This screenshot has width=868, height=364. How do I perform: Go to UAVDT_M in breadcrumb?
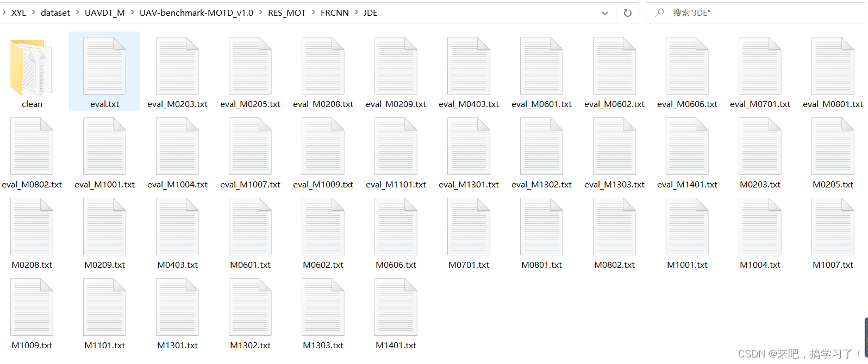pyautogui.click(x=105, y=12)
